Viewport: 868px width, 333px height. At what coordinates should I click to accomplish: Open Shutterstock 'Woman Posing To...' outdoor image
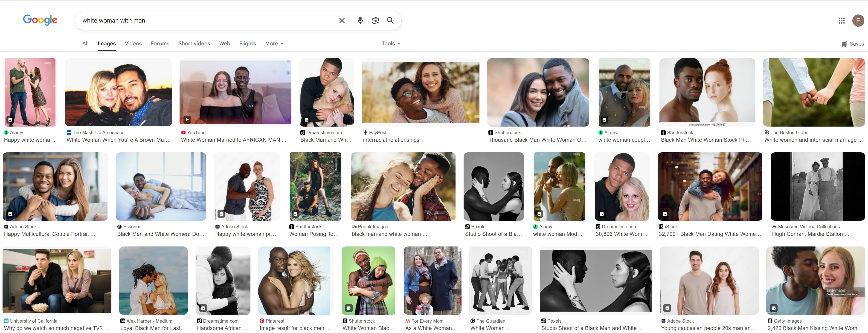click(315, 186)
